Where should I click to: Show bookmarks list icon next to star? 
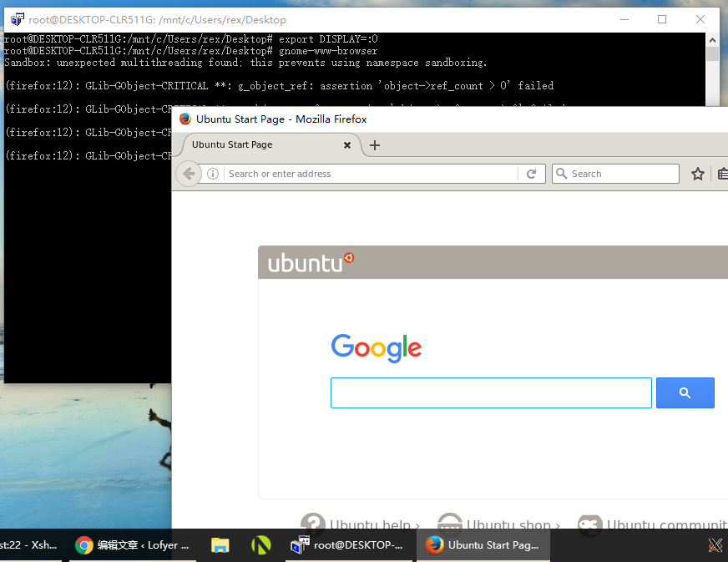pyautogui.click(x=722, y=175)
